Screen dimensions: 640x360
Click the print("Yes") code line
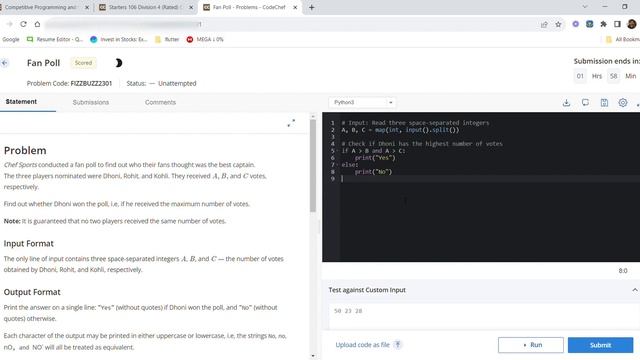375,158
